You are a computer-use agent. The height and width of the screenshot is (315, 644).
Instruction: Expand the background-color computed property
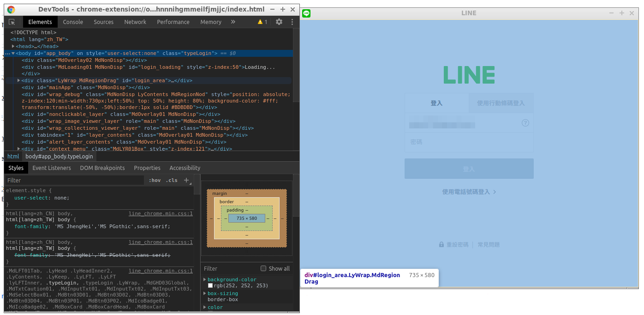(205, 279)
